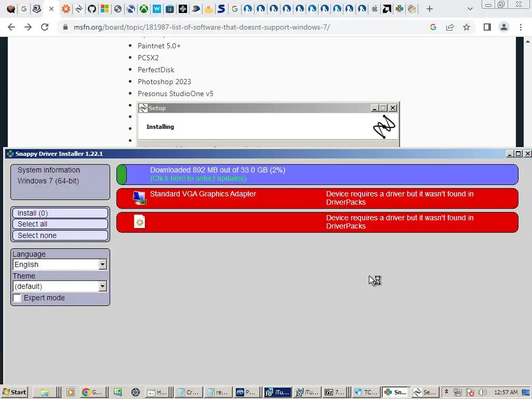
Task: Reload the msfn.org page
Action: (45, 27)
